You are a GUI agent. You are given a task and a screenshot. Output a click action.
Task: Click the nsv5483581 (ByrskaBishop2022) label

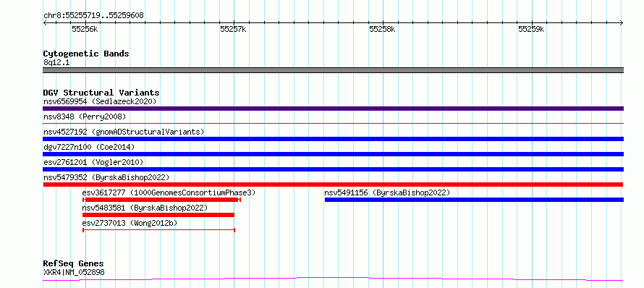145,208
